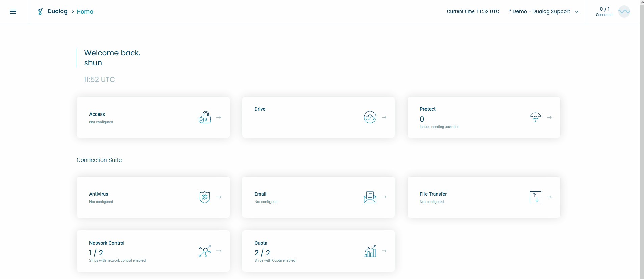Go to the Home breadcrumb

[x=85, y=11]
